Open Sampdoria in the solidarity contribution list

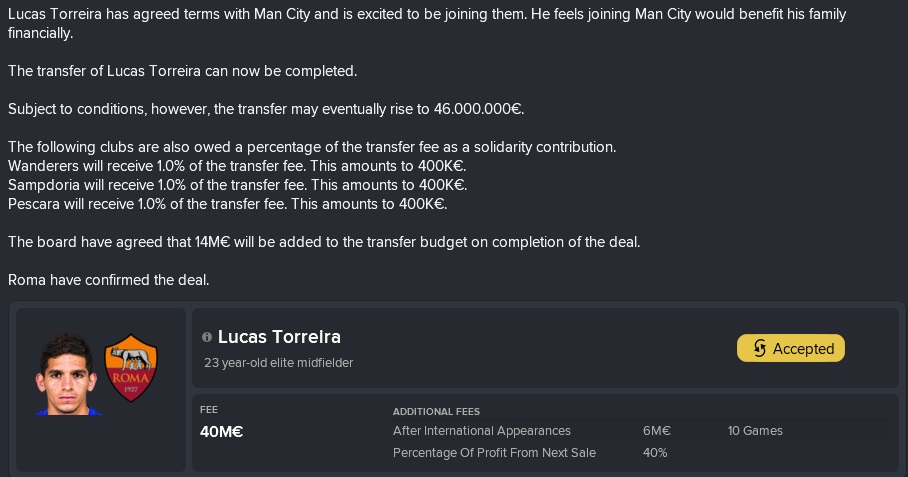pos(44,185)
